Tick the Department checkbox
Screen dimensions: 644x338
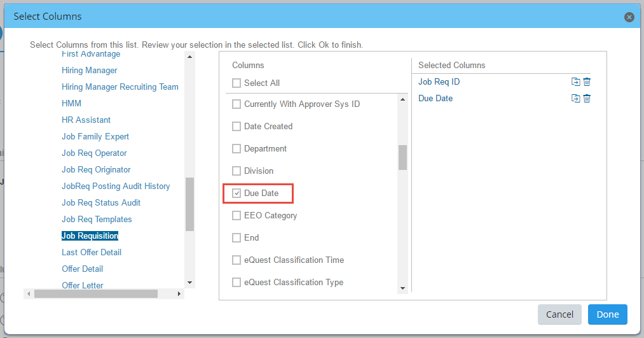[236, 148]
